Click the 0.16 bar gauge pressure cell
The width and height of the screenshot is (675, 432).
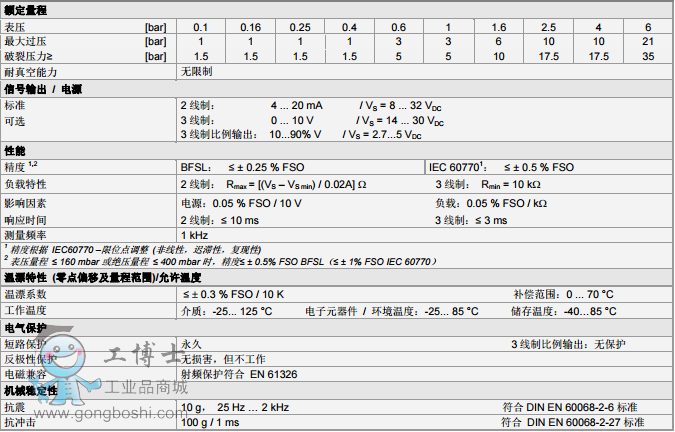[x=250, y=26]
